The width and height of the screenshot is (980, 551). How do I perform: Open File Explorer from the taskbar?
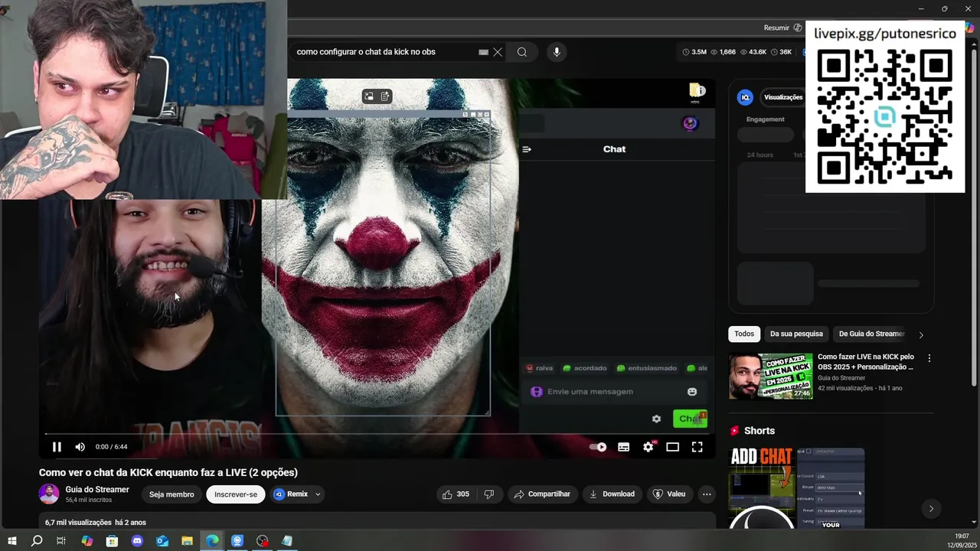click(x=187, y=541)
